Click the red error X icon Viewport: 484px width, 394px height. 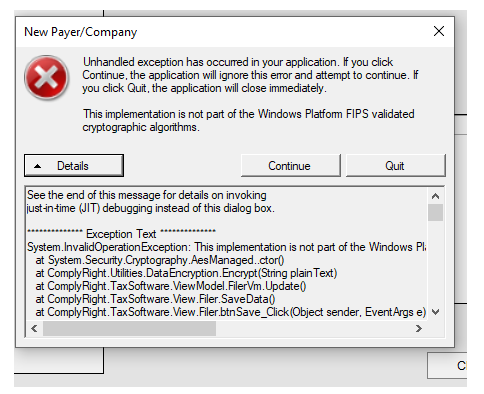coord(47,77)
